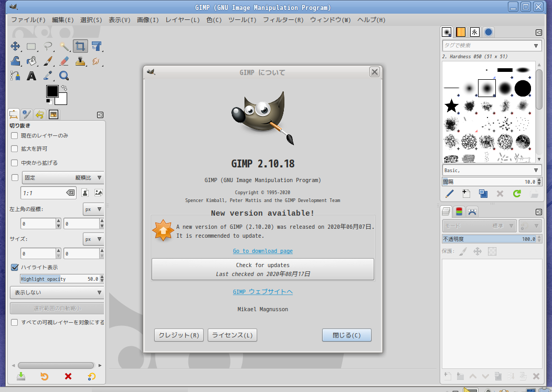The height and width of the screenshot is (392, 552).
Task: Open the tool options panel configuration menu
Action: [x=100, y=115]
